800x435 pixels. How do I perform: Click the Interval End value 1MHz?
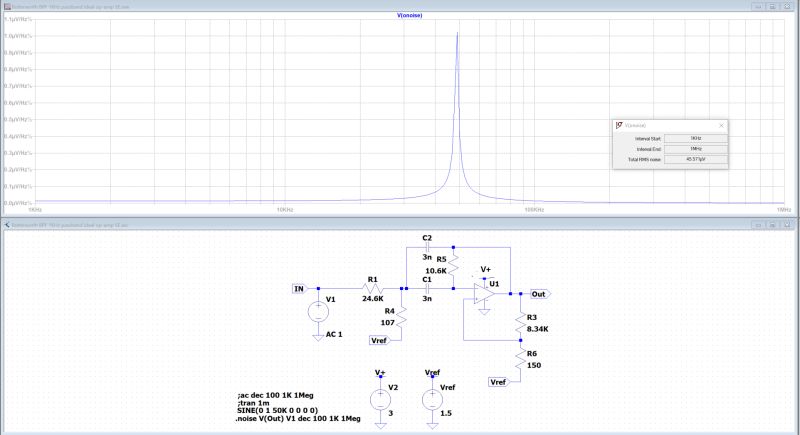[695, 149]
